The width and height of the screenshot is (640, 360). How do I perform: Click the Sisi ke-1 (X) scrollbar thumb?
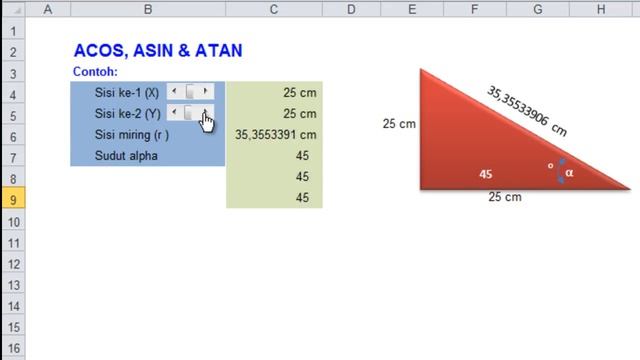(190, 91)
